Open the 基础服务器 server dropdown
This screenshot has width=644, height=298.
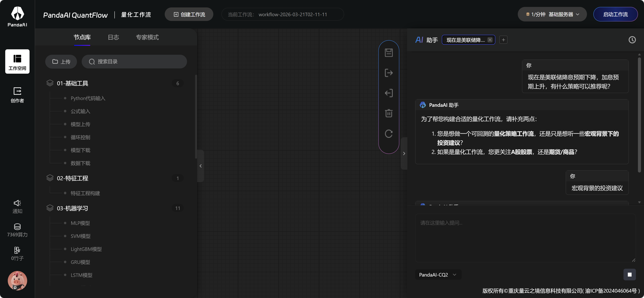552,14
